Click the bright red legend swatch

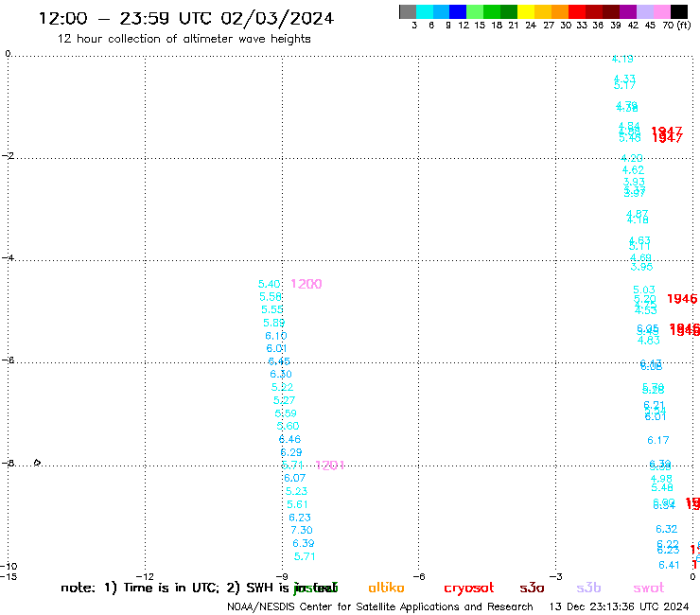tap(577, 11)
